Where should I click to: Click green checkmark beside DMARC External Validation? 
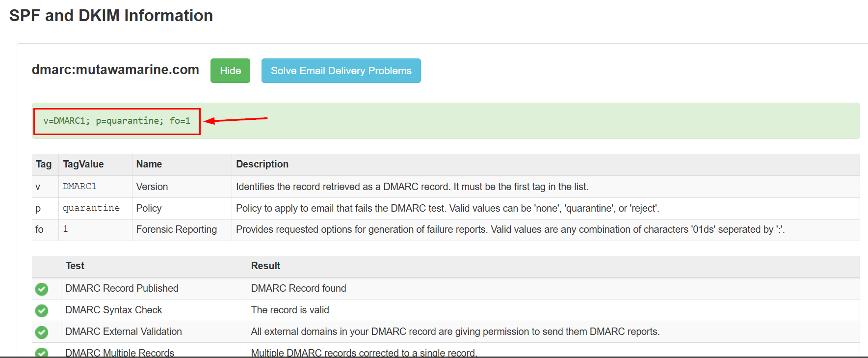pyautogui.click(x=42, y=332)
